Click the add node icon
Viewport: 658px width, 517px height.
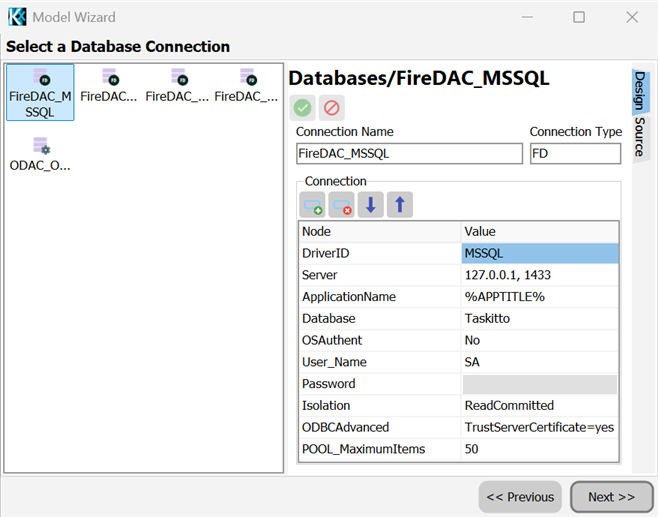coord(312,205)
